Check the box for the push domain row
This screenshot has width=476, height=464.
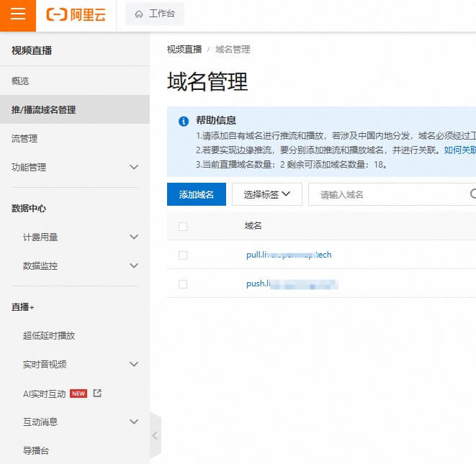coord(183,284)
